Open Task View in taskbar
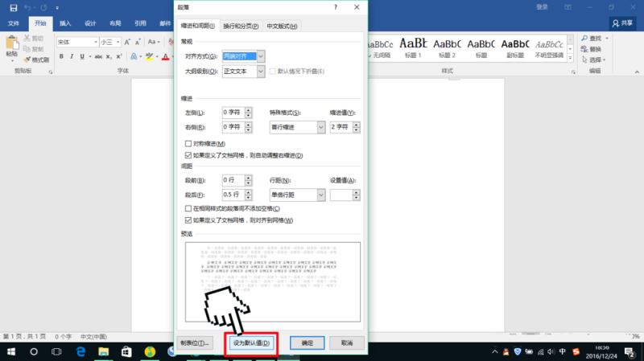The height and width of the screenshot is (361, 644). click(x=56, y=351)
